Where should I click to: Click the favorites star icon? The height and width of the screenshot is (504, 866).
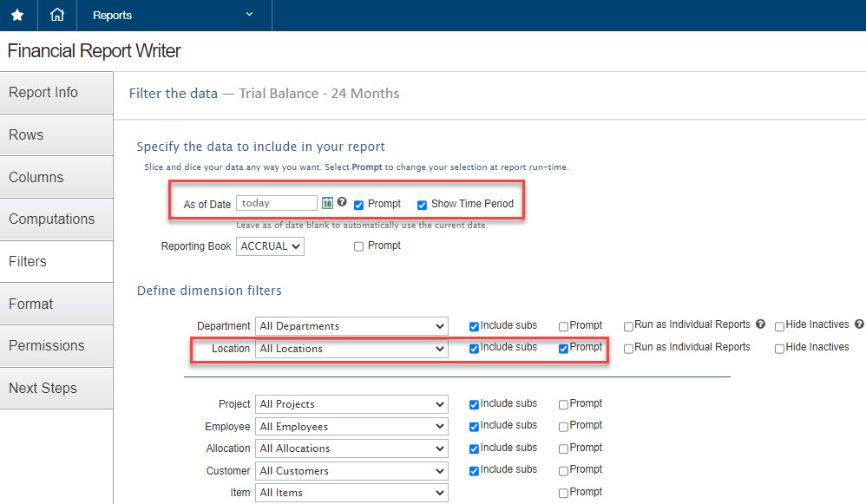click(x=17, y=16)
